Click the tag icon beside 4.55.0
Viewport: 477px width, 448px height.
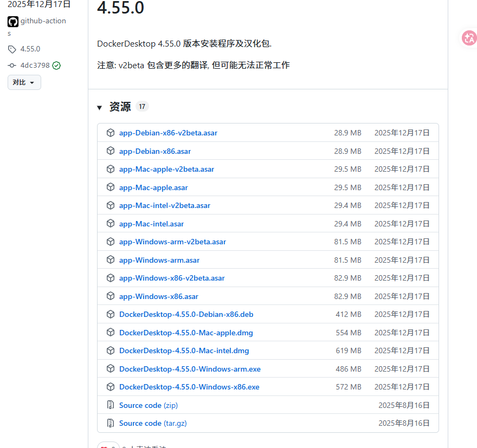[12, 49]
